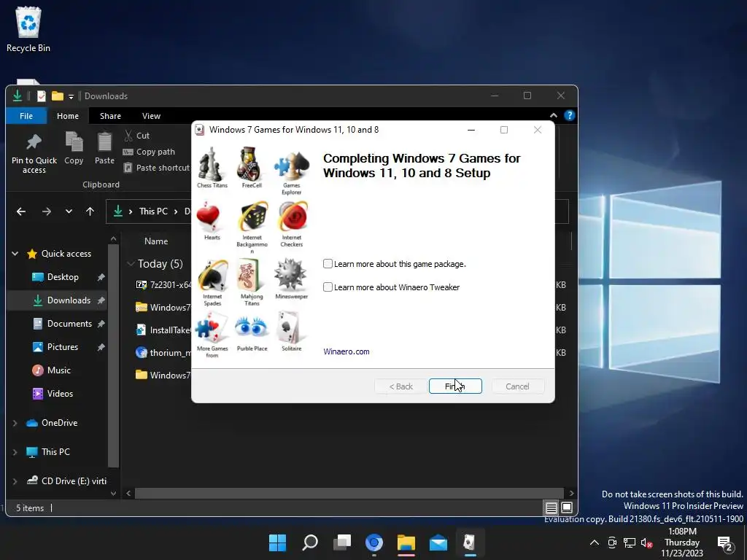
Task: Click the More Games puzzle icon
Action: [x=211, y=327]
